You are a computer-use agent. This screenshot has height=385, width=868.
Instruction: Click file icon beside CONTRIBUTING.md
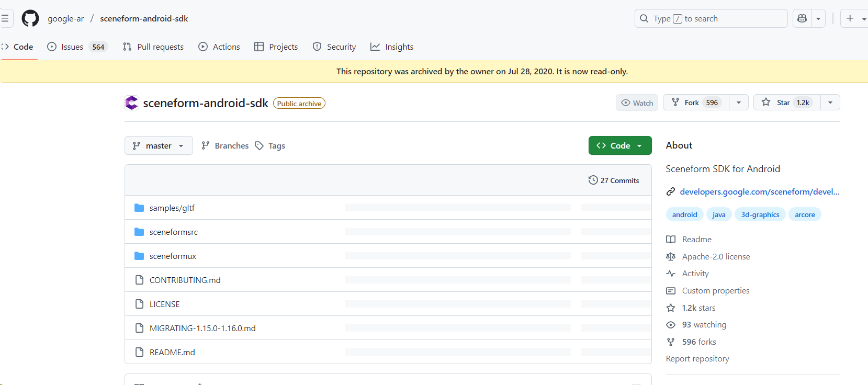(x=139, y=280)
